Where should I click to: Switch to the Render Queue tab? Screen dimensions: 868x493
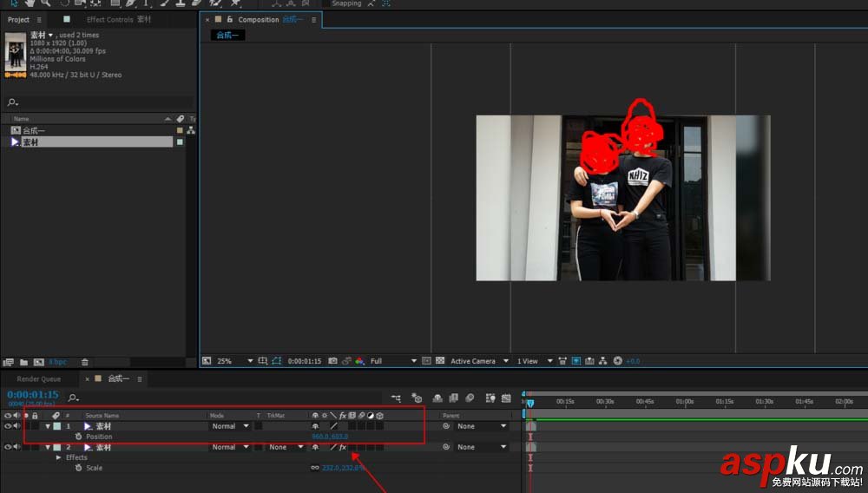coord(38,379)
